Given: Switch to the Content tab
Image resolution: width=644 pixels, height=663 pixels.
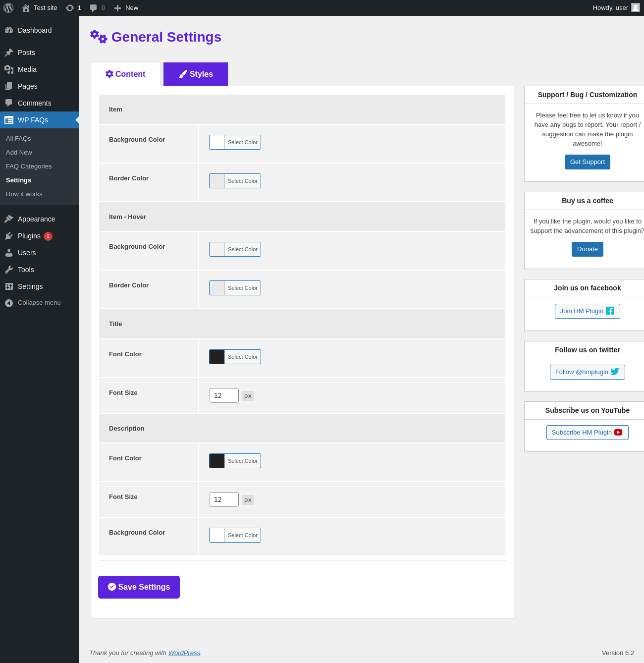Looking at the screenshot, I should (125, 74).
